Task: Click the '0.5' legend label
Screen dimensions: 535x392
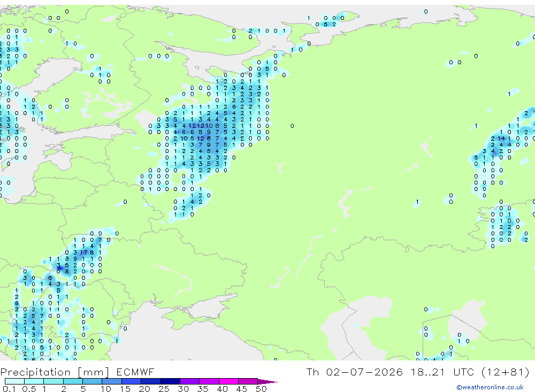Action: pos(29,389)
